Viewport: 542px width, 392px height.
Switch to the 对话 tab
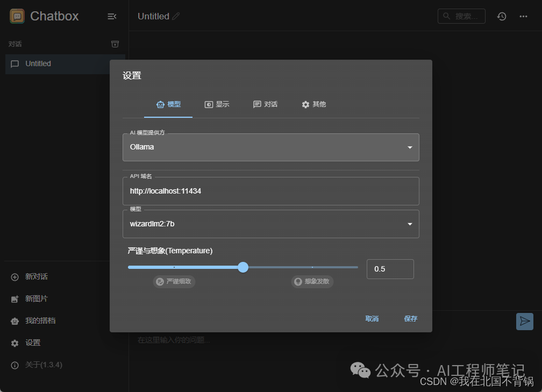click(x=265, y=104)
